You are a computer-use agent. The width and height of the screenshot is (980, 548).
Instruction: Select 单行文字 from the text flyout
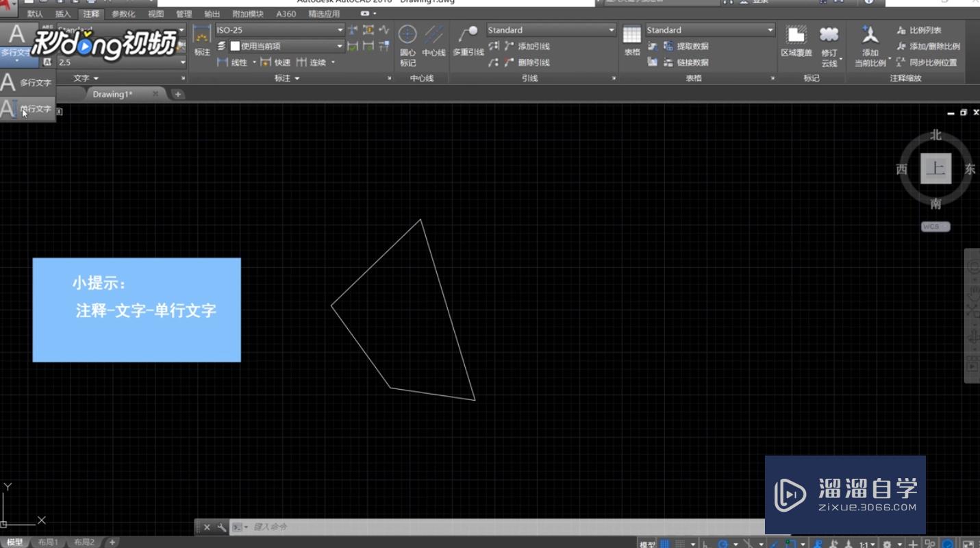point(27,109)
